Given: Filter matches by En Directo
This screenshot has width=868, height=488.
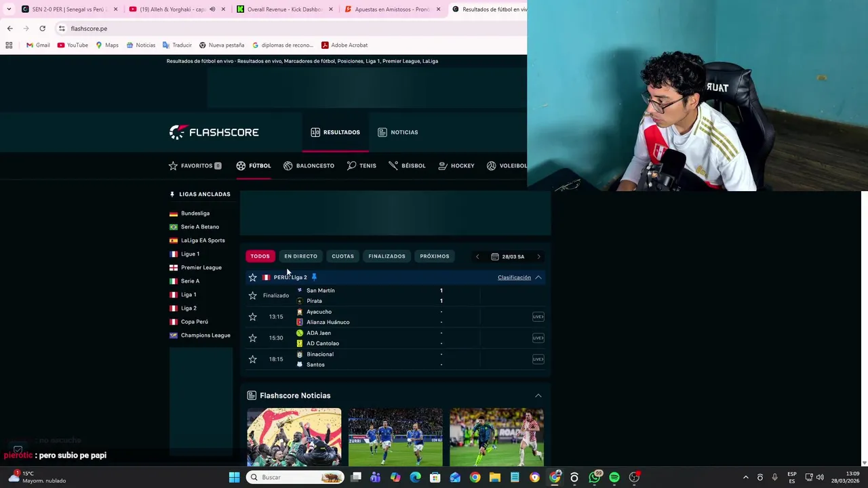Looking at the screenshot, I should [300, 256].
